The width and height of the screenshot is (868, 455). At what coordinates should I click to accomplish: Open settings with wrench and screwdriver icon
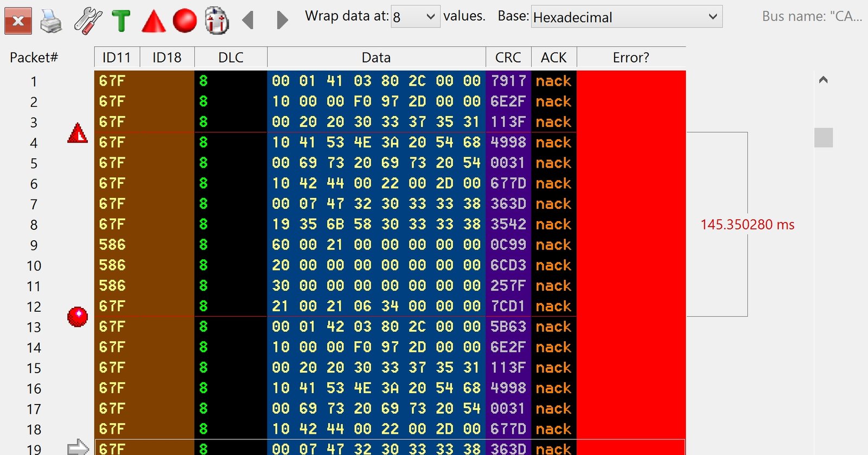(88, 21)
